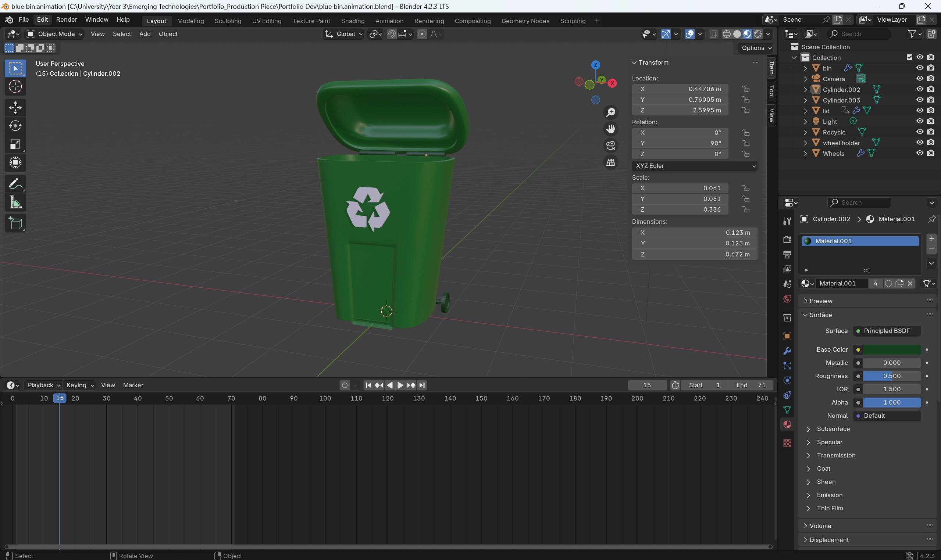The width and height of the screenshot is (941, 560).
Task: Open the Tool sidebar tab
Action: tap(771, 92)
